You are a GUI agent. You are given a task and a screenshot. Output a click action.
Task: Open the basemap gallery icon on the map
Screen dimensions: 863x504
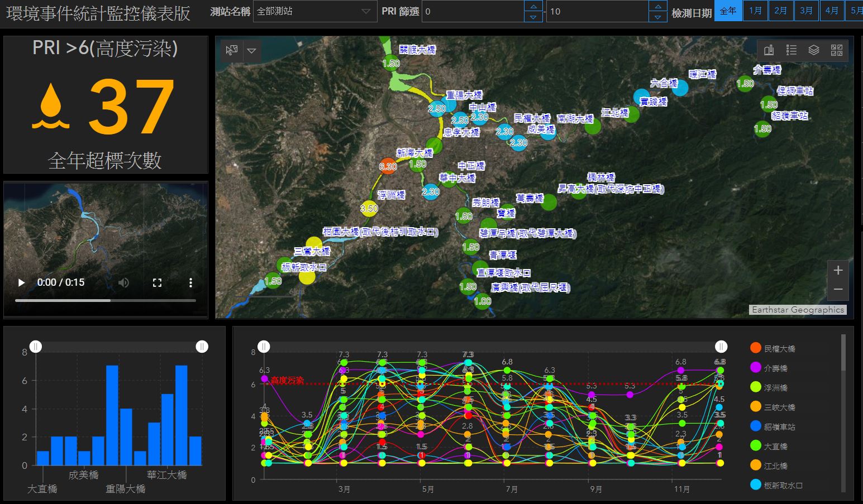(x=837, y=50)
